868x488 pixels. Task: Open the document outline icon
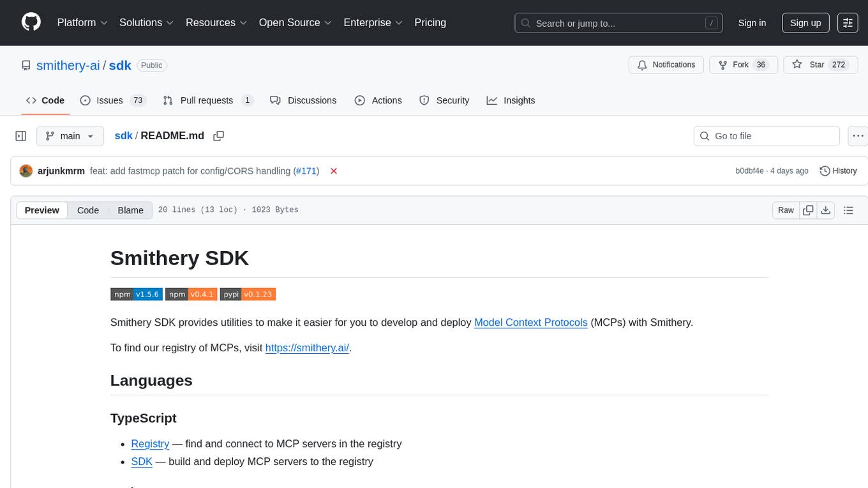[848, 210]
